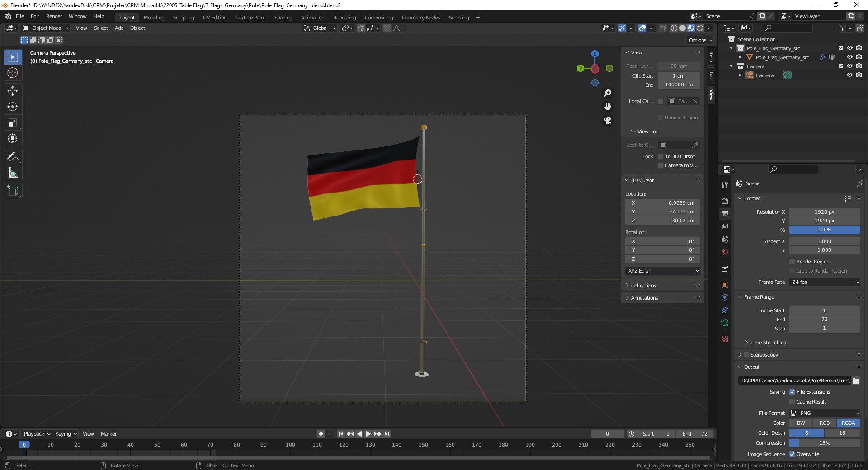Image resolution: width=868 pixels, height=470 pixels.
Task: Select the Add Cube tool
Action: click(x=13, y=191)
